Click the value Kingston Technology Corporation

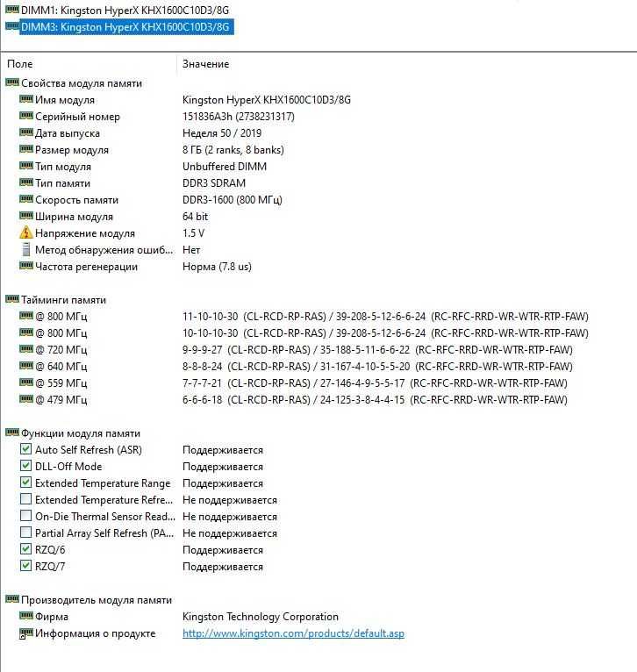click(x=261, y=617)
